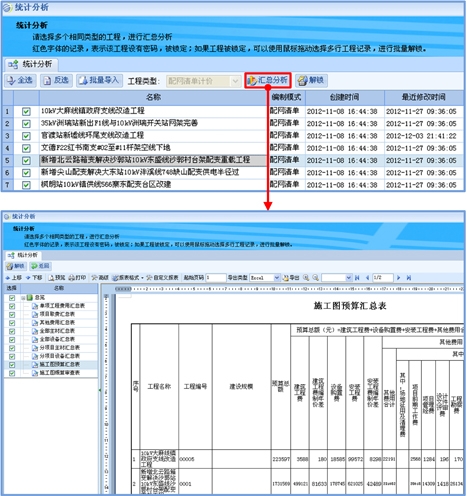The height and width of the screenshot is (496, 467).
Task: Open the 施工图预算审查表 report
Action: [x=56, y=373]
